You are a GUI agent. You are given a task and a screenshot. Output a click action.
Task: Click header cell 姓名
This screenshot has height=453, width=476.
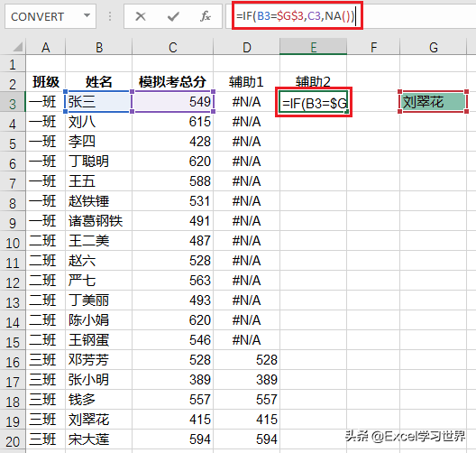tap(99, 82)
